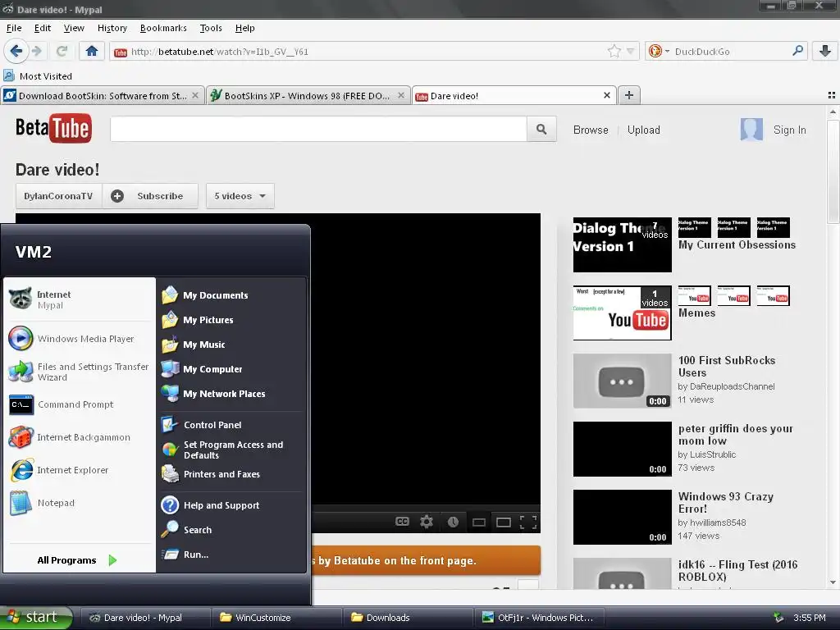Reload the page with refresh icon
This screenshot has height=630, width=840.
[62, 51]
